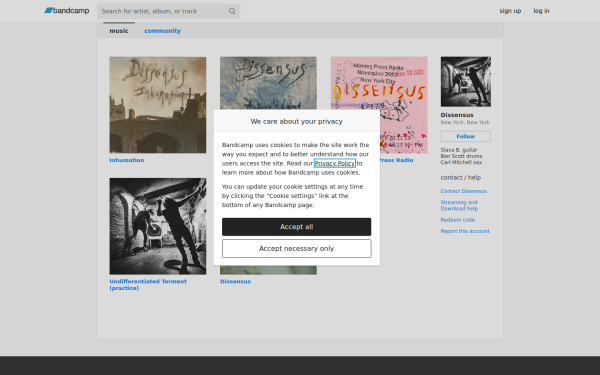Click the 'We care about your privacy' heading
The height and width of the screenshot is (375, 600).
297,121
